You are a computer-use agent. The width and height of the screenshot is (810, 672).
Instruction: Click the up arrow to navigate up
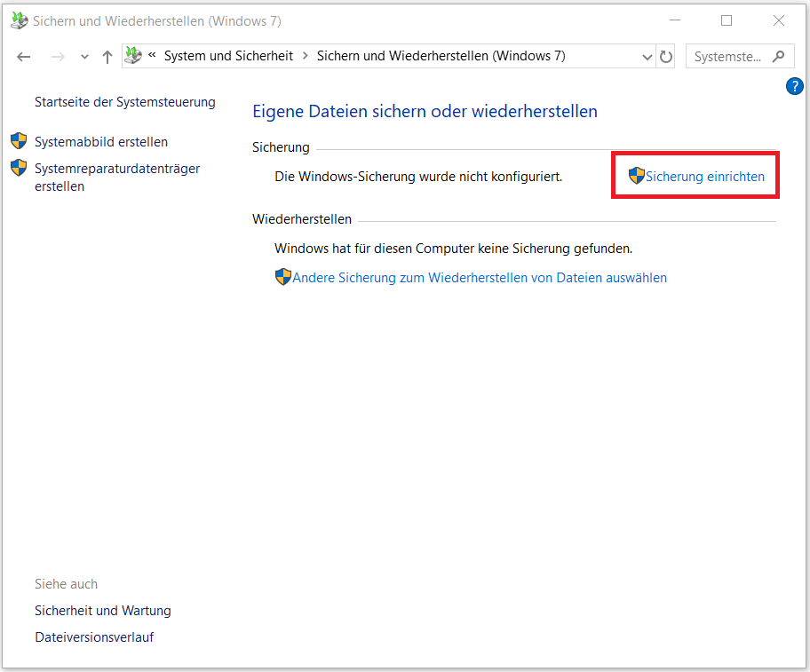pyautogui.click(x=107, y=56)
